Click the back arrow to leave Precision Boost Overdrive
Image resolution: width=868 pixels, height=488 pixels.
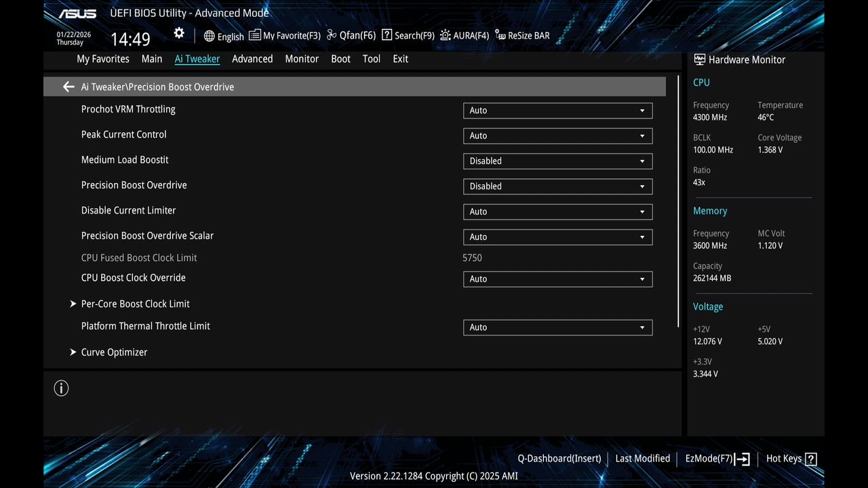click(x=68, y=86)
